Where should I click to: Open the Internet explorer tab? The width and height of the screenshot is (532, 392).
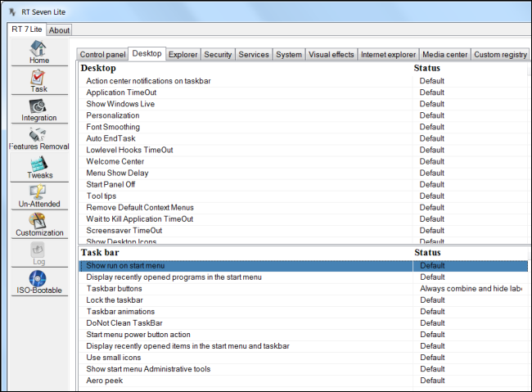[388, 54]
